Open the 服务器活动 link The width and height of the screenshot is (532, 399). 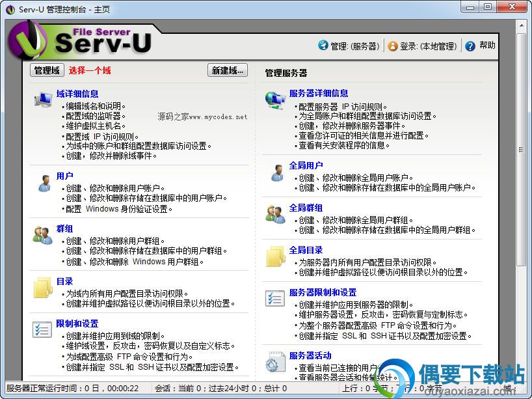(x=310, y=355)
